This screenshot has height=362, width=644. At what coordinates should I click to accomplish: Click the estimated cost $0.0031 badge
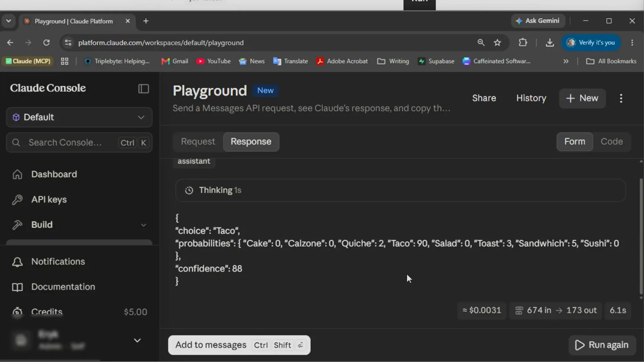pos(482,311)
